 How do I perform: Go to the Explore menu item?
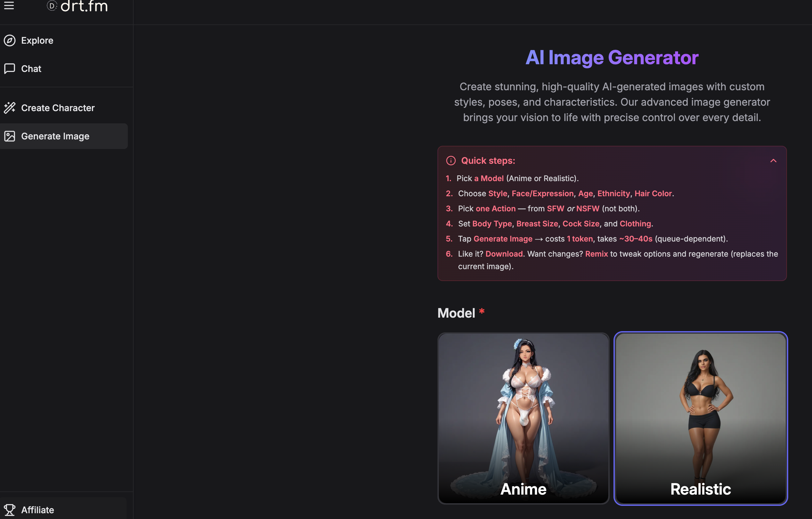37,40
